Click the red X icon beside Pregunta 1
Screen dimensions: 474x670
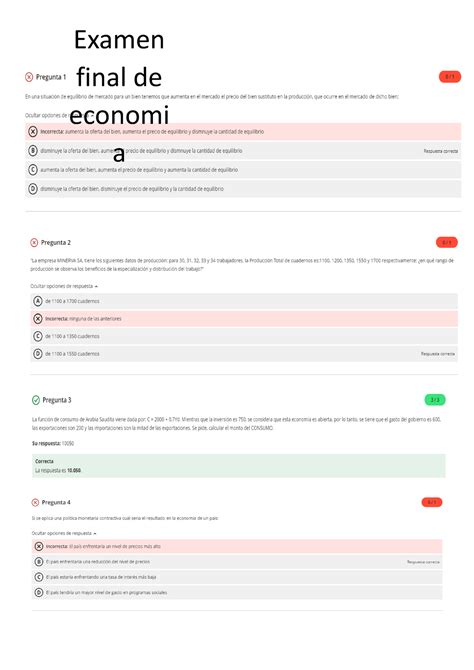point(29,77)
